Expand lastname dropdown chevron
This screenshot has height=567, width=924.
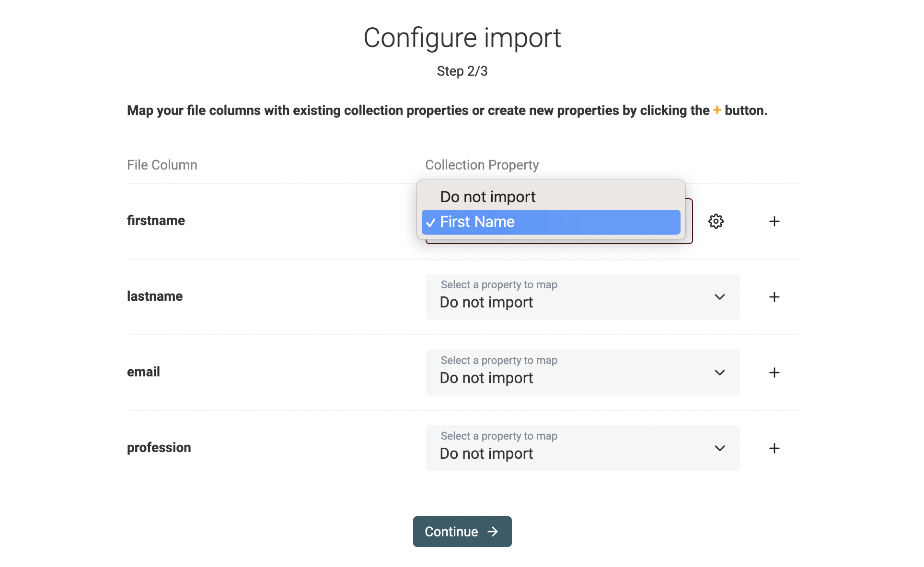coord(719,297)
